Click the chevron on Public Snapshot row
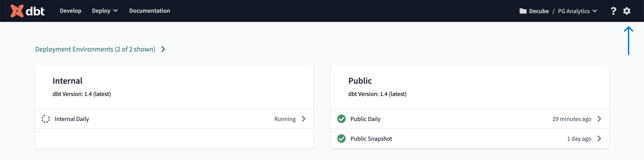Image resolution: width=644 pixels, height=160 pixels. tap(599, 139)
